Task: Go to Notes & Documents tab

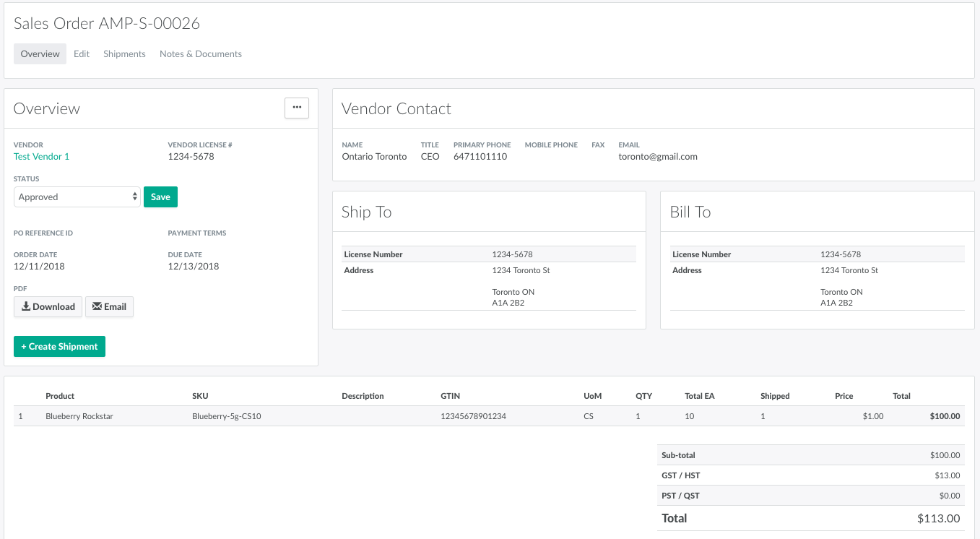Action: [201, 54]
